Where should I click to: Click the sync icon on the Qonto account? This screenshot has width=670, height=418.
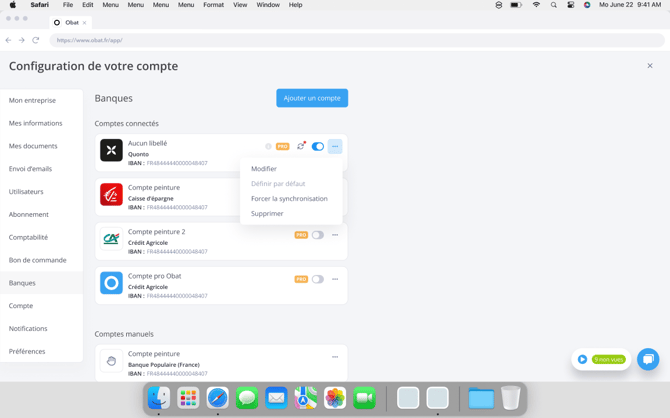pos(301,146)
